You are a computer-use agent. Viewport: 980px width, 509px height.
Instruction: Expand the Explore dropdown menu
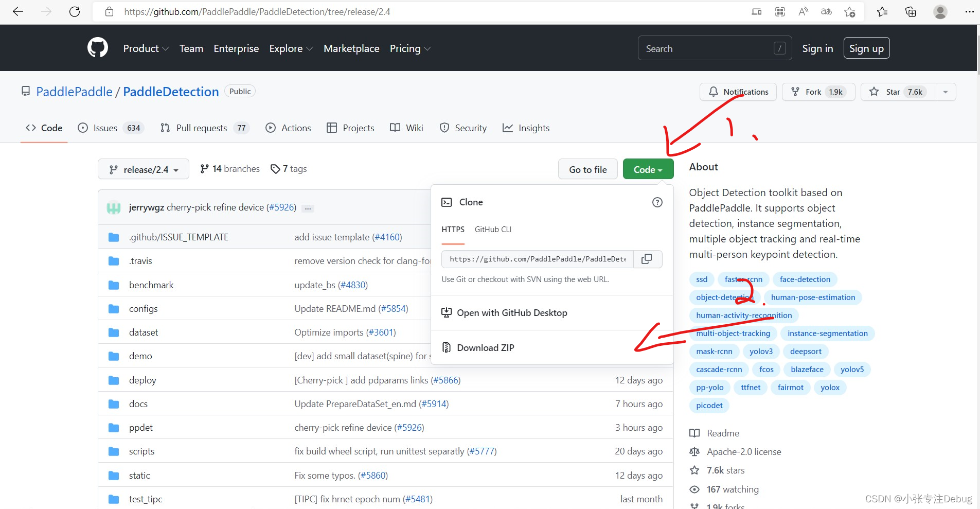point(291,48)
